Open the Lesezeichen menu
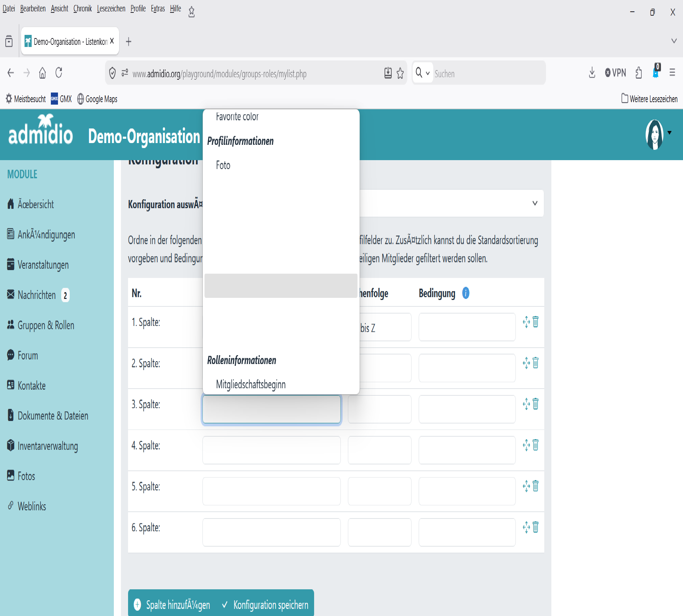 [x=111, y=9]
